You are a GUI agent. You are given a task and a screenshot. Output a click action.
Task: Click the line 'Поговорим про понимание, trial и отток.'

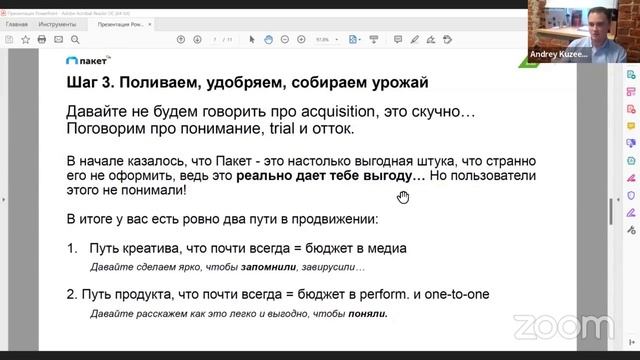coord(210,129)
